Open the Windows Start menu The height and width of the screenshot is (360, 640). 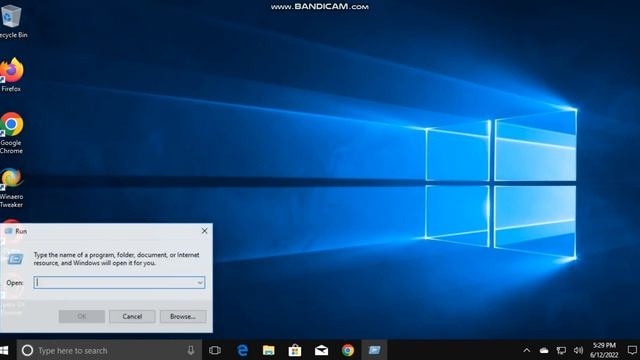pyautogui.click(x=4, y=350)
